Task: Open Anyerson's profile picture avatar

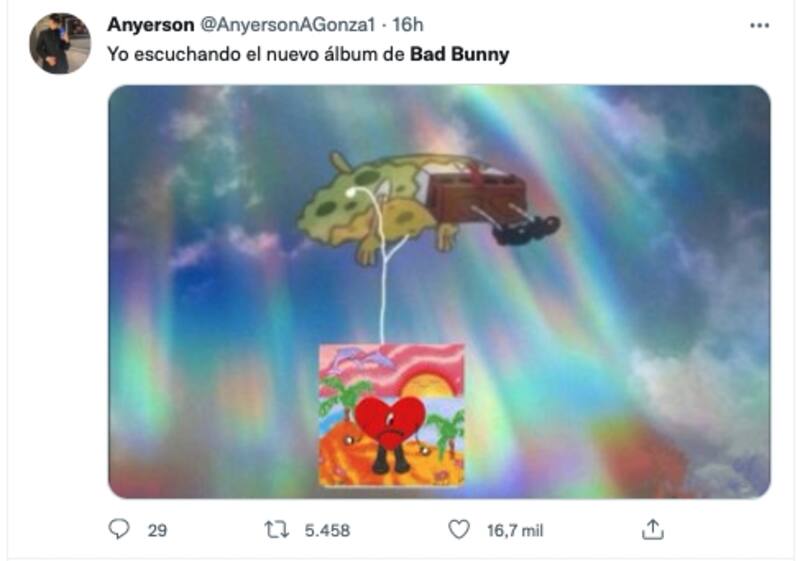Action: [x=60, y=43]
